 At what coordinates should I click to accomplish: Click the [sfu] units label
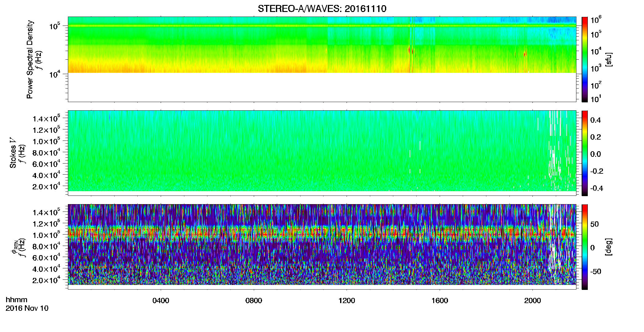609,59
